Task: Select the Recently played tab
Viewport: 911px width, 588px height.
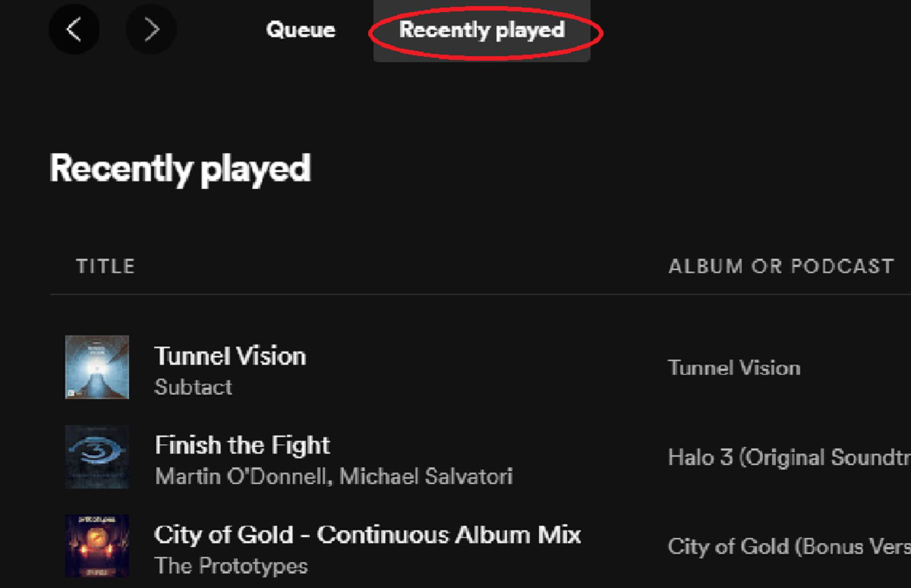Action: (x=482, y=30)
